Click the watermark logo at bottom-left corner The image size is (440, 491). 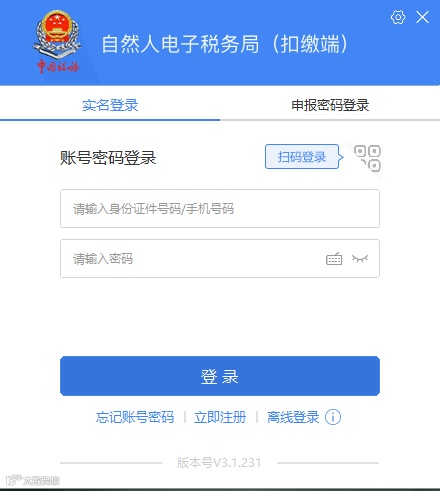[32, 480]
